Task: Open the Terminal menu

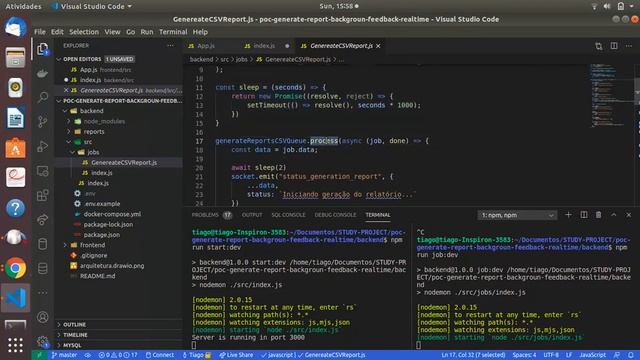Action: pyautogui.click(x=173, y=32)
